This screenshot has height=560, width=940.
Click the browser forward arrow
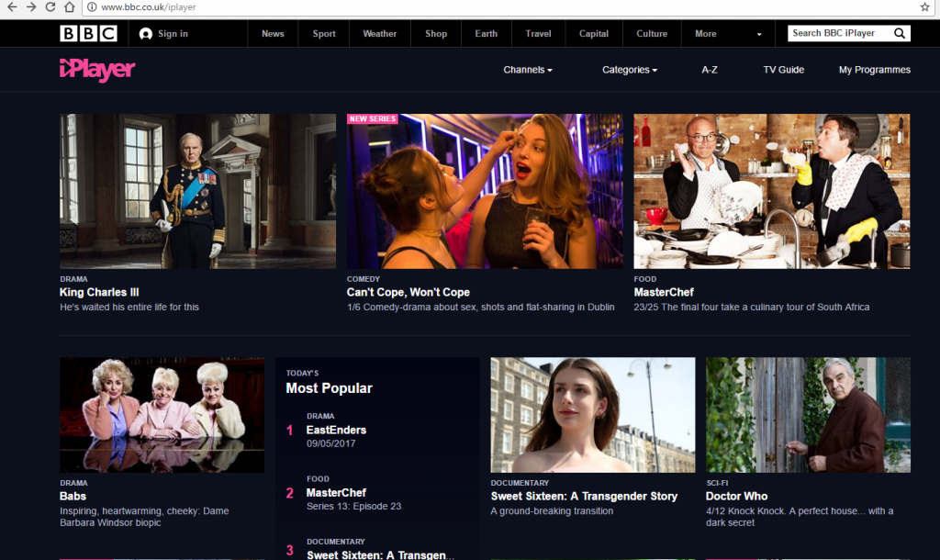coord(31,7)
